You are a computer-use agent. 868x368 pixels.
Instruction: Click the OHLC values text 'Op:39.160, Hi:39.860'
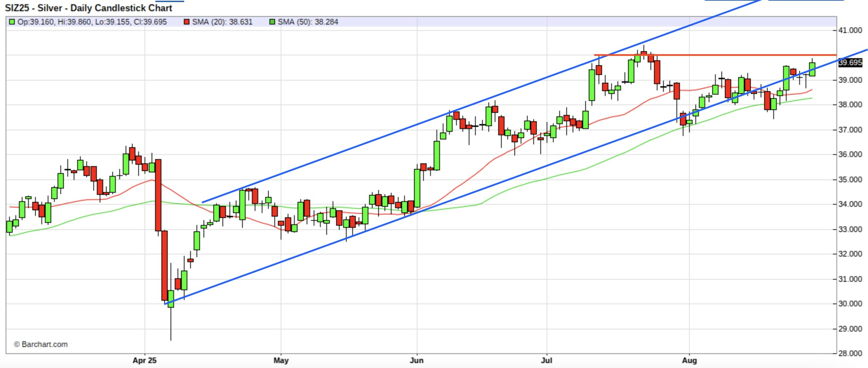pos(54,22)
